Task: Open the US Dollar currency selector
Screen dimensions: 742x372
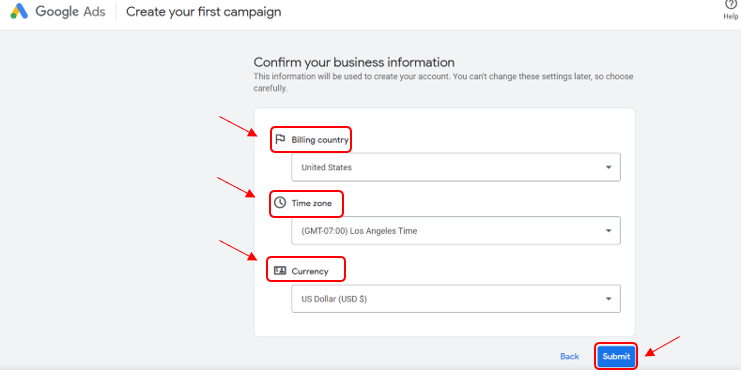Action: pos(456,299)
